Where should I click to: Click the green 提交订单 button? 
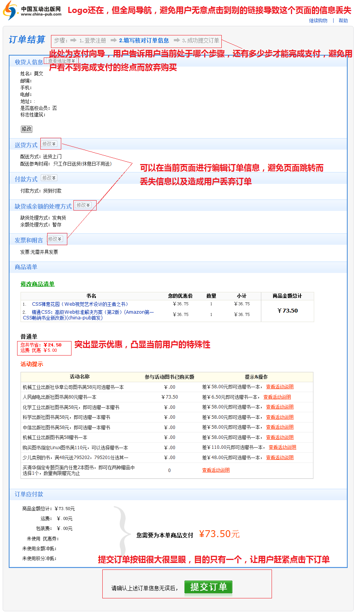click(x=208, y=587)
